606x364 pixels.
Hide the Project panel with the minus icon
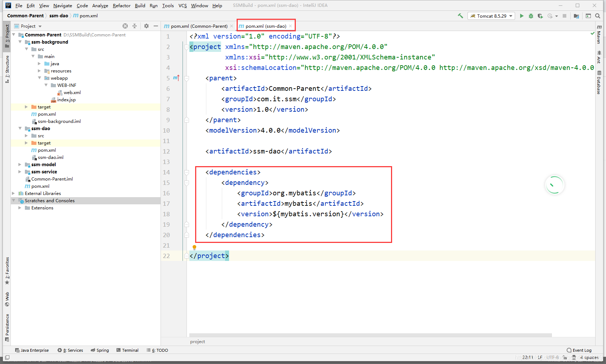click(156, 26)
